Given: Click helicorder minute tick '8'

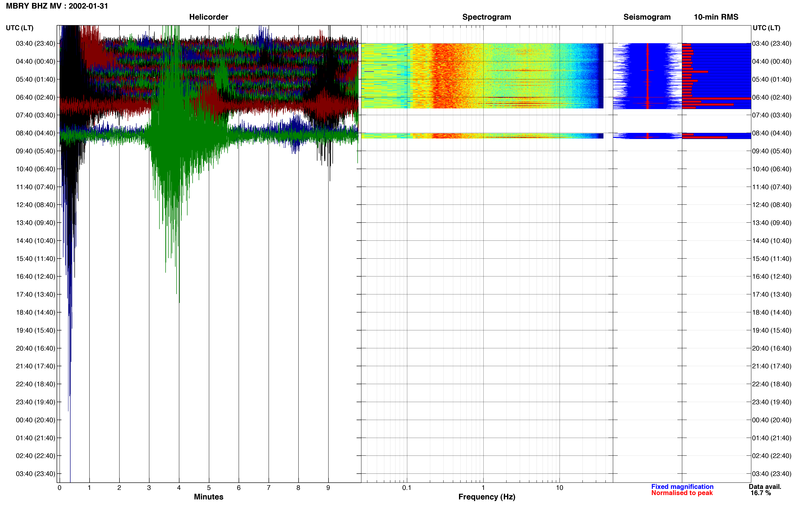Looking at the screenshot, I should click(x=298, y=488).
